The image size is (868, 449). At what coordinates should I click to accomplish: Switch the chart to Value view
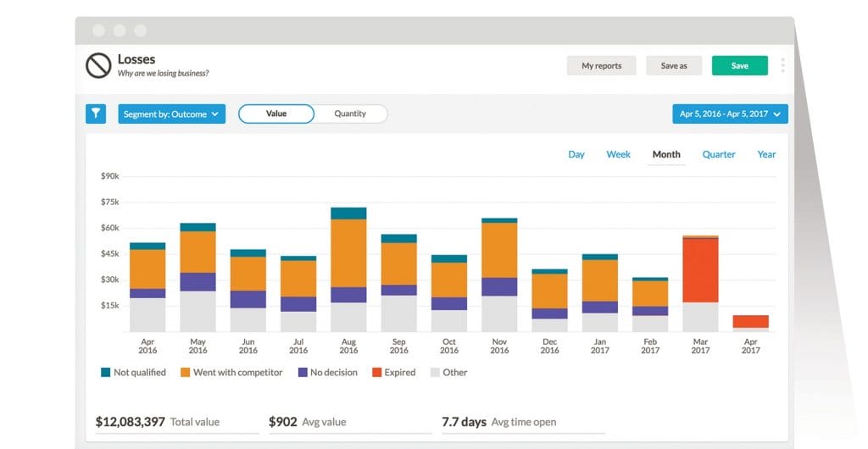(x=276, y=114)
